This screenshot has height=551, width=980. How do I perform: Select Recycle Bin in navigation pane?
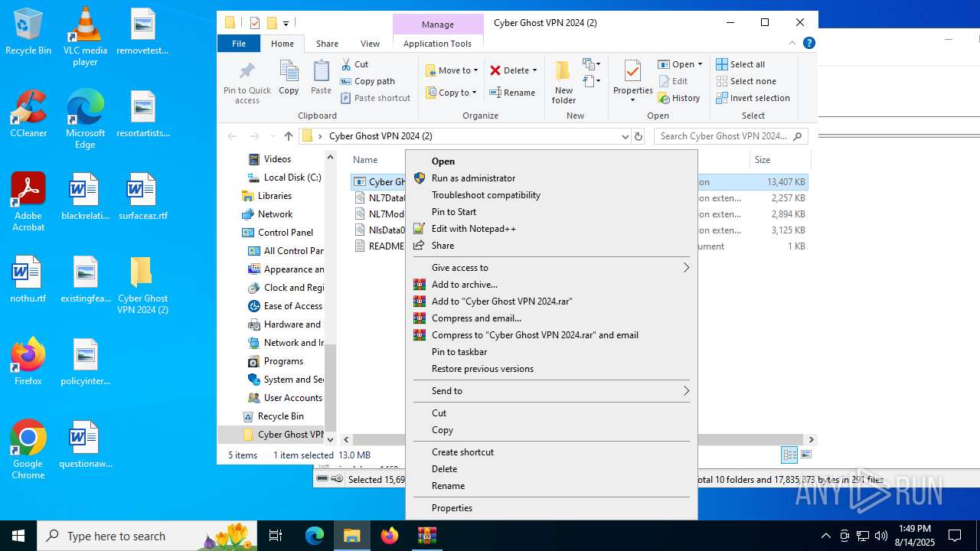[x=273, y=416]
